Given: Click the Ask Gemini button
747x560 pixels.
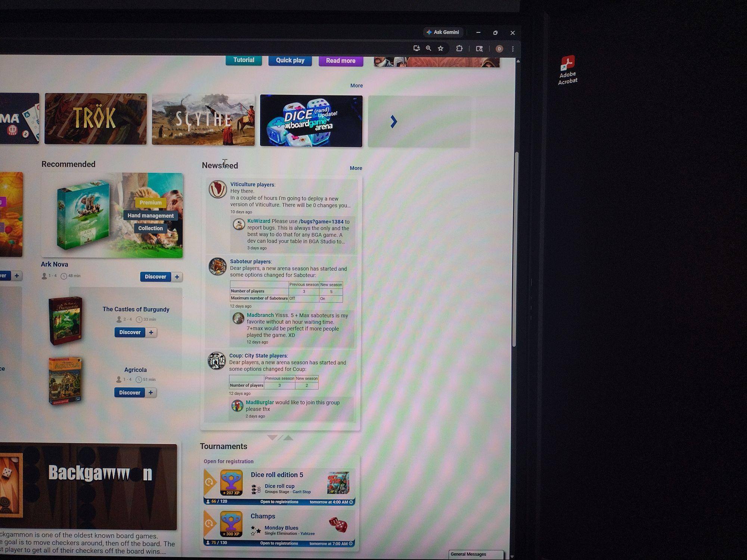Looking at the screenshot, I should (443, 32).
